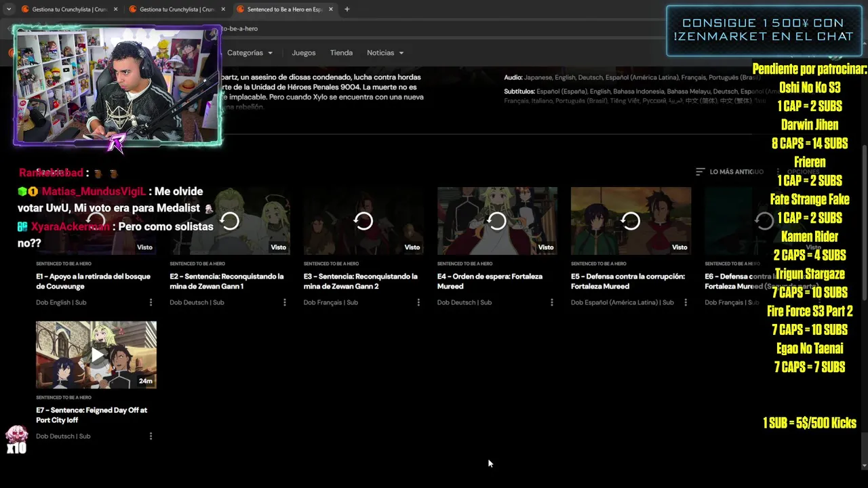
Task: Open three-dot menu for episode E5
Action: [685, 302]
